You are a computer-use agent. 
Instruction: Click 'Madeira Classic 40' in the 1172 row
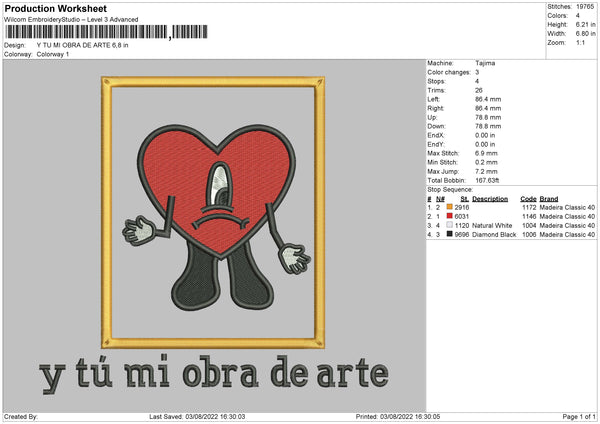pyautogui.click(x=567, y=207)
